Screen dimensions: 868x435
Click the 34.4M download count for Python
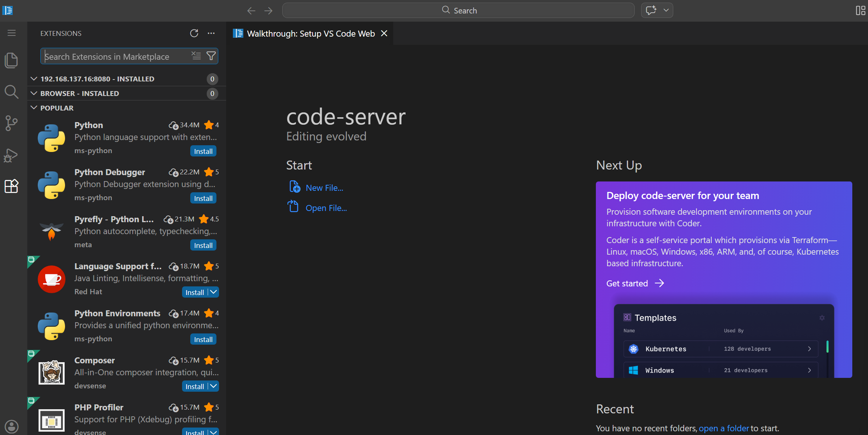point(184,125)
